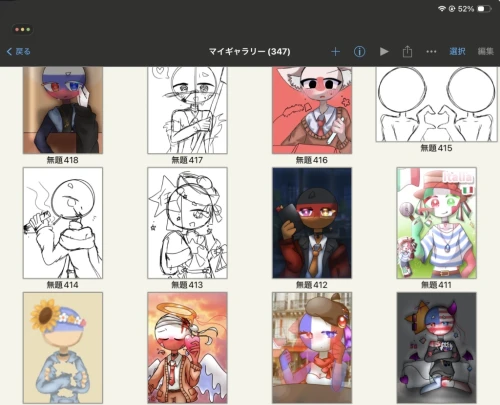The image size is (500, 405).
Task: Open angel halo artwork thumbnail
Action: 187,348
